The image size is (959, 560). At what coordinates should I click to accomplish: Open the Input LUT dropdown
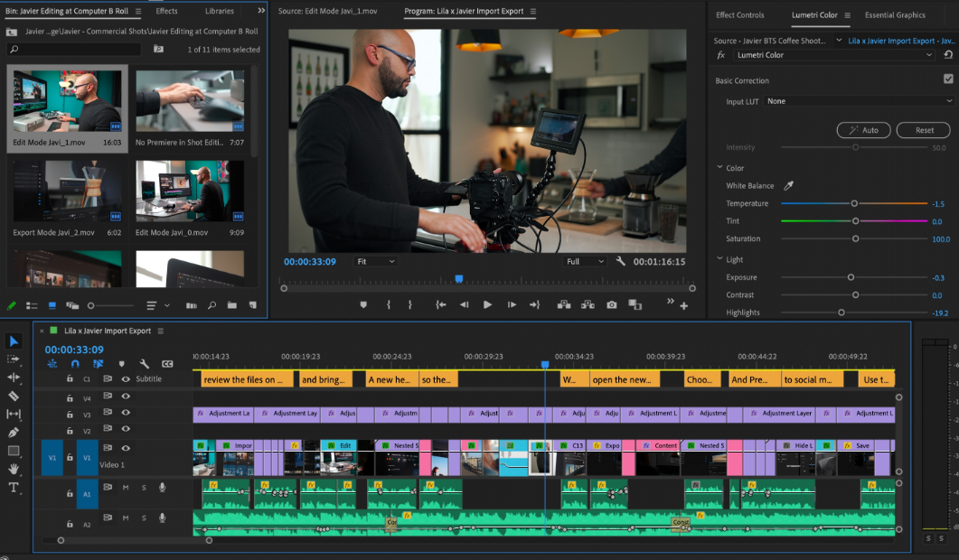click(x=859, y=101)
